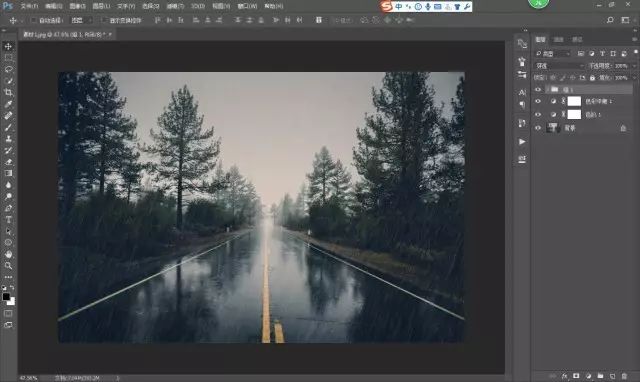Select the Clone Stamp tool
The width and height of the screenshot is (640, 382).
click(8, 139)
